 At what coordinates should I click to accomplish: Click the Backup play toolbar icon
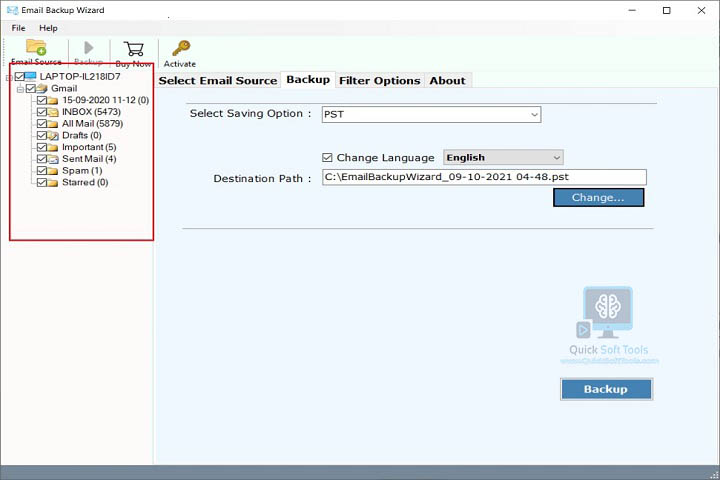(x=89, y=47)
